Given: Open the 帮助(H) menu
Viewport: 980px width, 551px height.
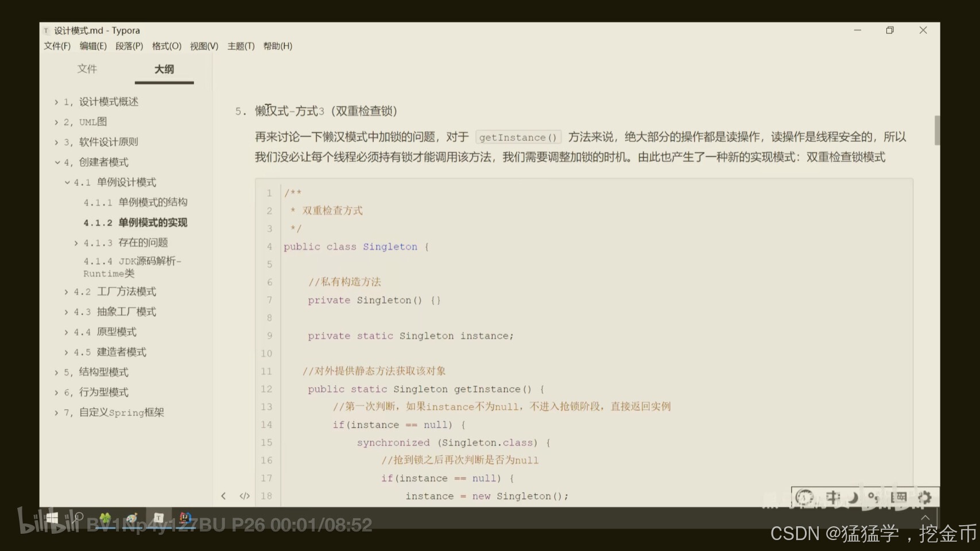Looking at the screenshot, I should coord(277,46).
